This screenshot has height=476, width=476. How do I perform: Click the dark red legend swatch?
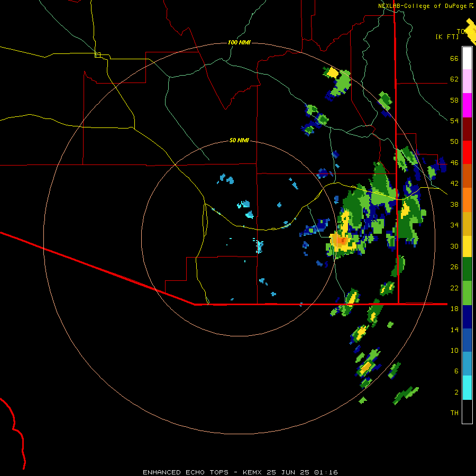pyautogui.click(x=467, y=129)
